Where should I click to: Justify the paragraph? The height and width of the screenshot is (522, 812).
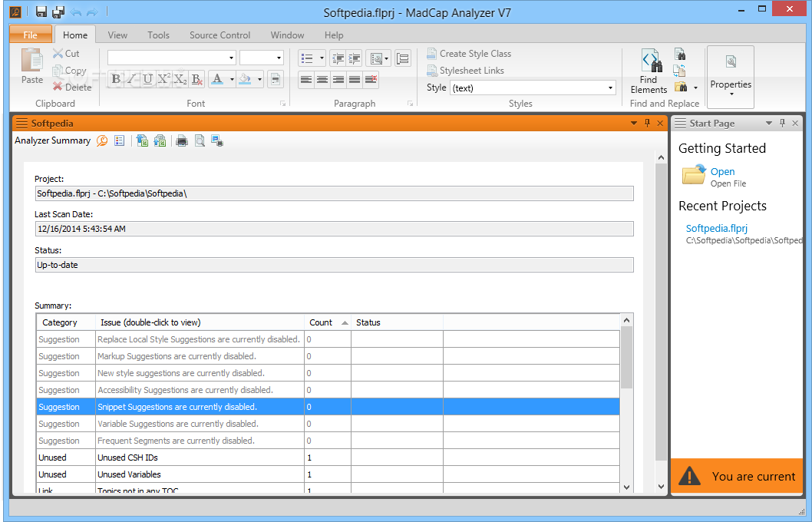[355, 79]
